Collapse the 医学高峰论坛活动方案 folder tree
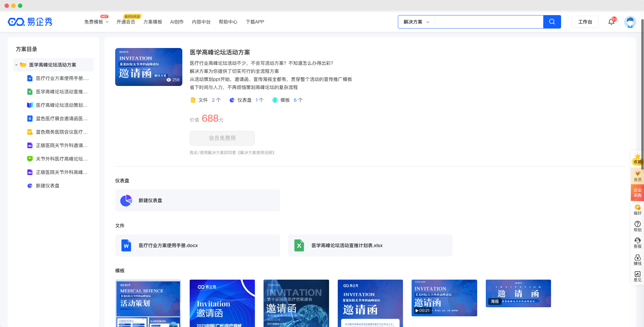This screenshot has width=644, height=327. (x=16, y=65)
